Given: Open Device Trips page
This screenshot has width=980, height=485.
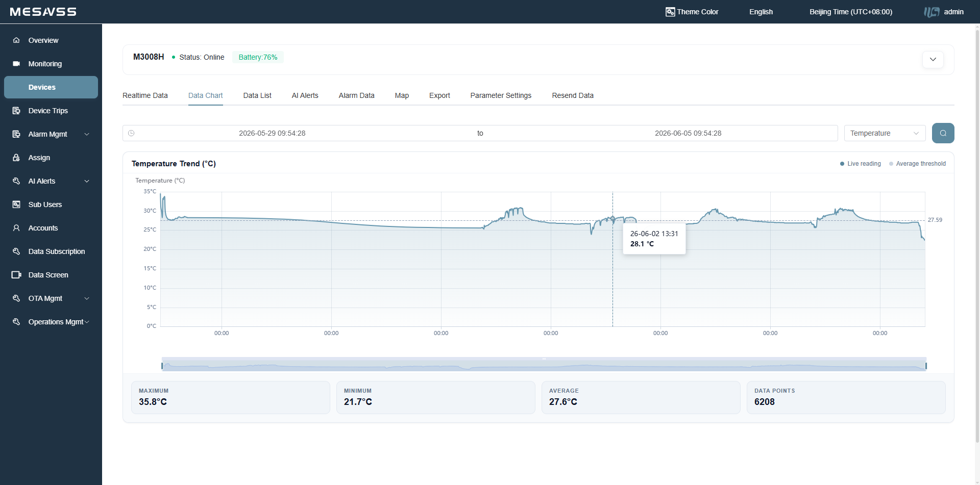Looking at the screenshot, I should pos(51,111).
